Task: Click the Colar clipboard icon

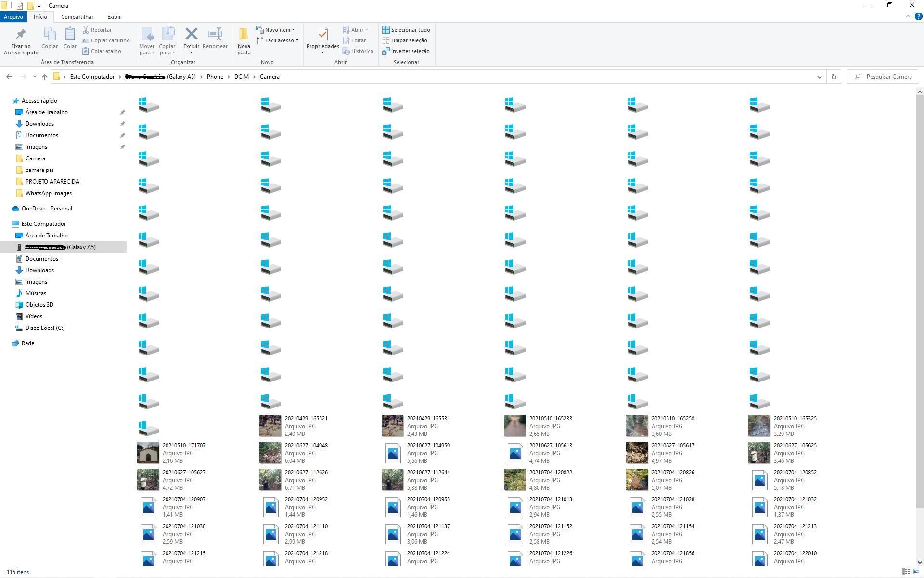Action: [70, 38]
